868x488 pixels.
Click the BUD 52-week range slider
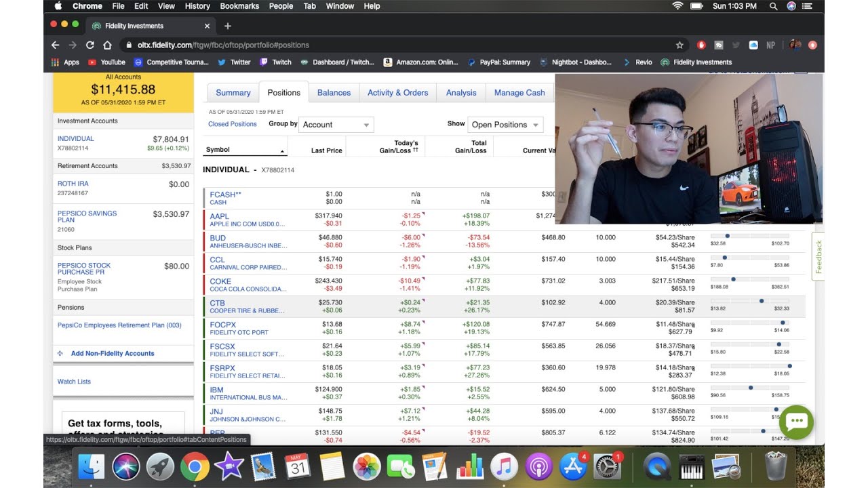point(750,236)
